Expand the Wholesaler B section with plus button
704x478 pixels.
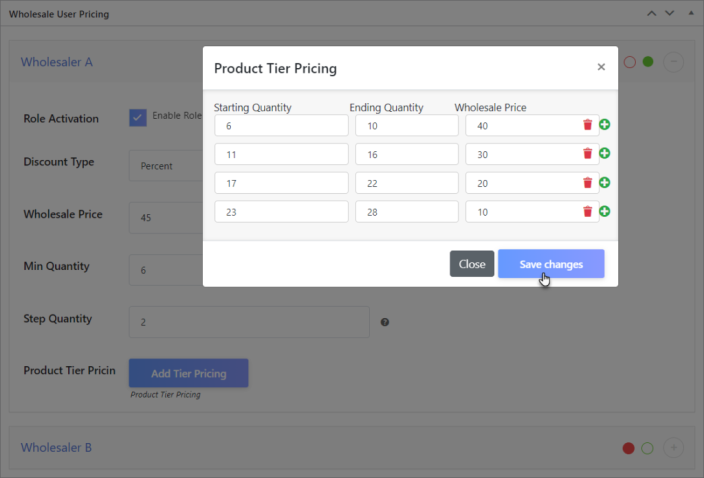click(674, 448)
